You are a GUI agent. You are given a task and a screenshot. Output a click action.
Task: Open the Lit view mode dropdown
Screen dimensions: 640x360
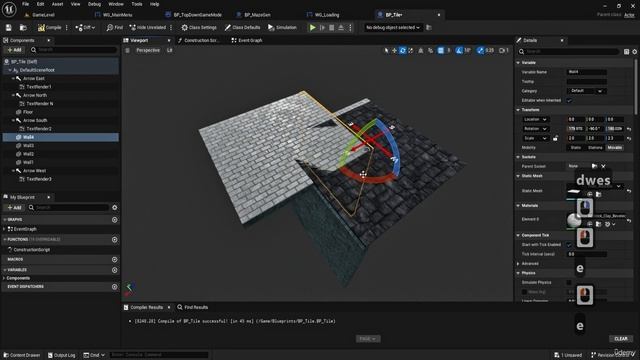169,50
